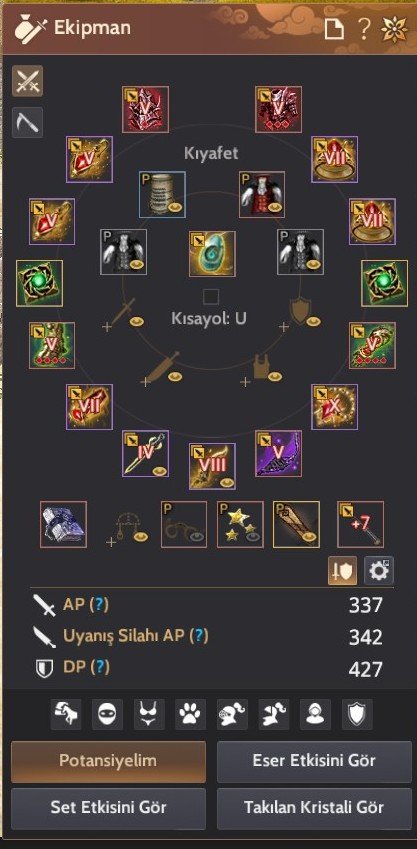The height and width of the screenshot is (849, 417).
Task: Select the crossed swords combat equipment tab
Action: [28, 81]
